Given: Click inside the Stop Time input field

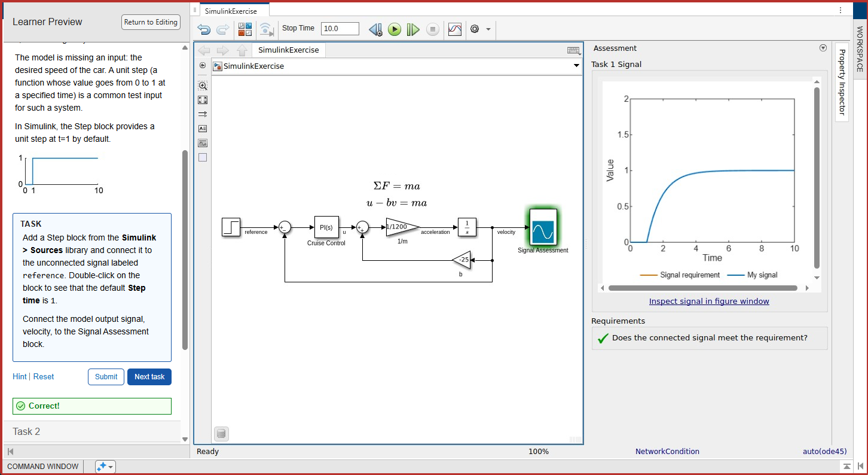Looking at the screenshot, I should click(x=339, y=28).
